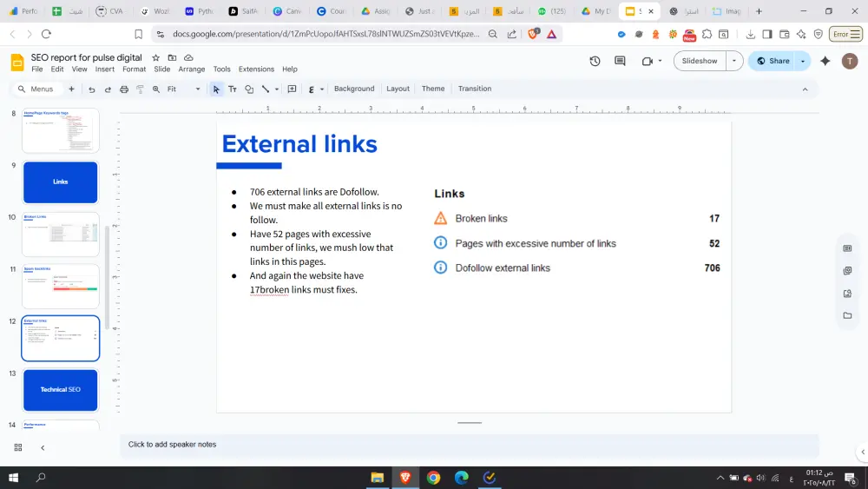Print the presentation

coord(124,89)
